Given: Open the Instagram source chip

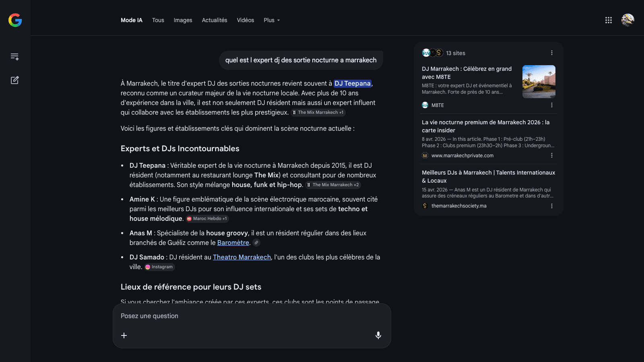Looking at the screenshot, I should click(x=159, y=267).
